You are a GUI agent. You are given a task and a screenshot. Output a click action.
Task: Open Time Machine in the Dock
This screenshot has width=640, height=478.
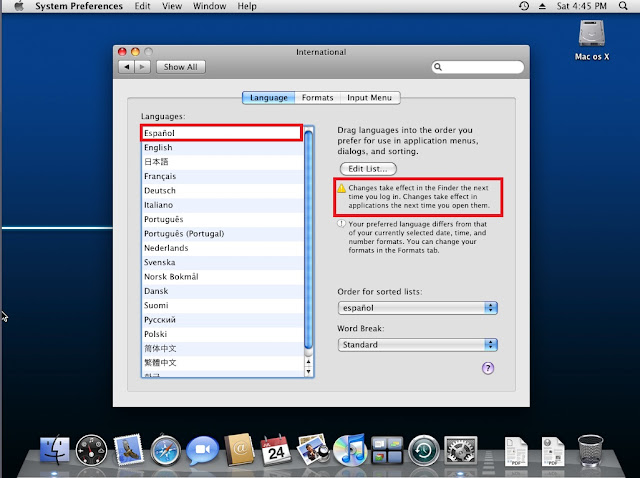424,450
